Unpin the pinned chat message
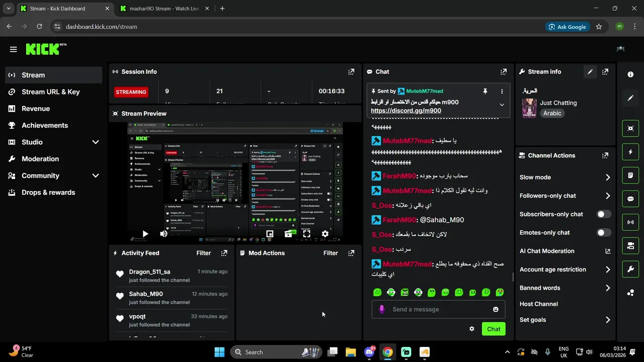This screenshot has width=644, height=362. click(x=485, y=91)
